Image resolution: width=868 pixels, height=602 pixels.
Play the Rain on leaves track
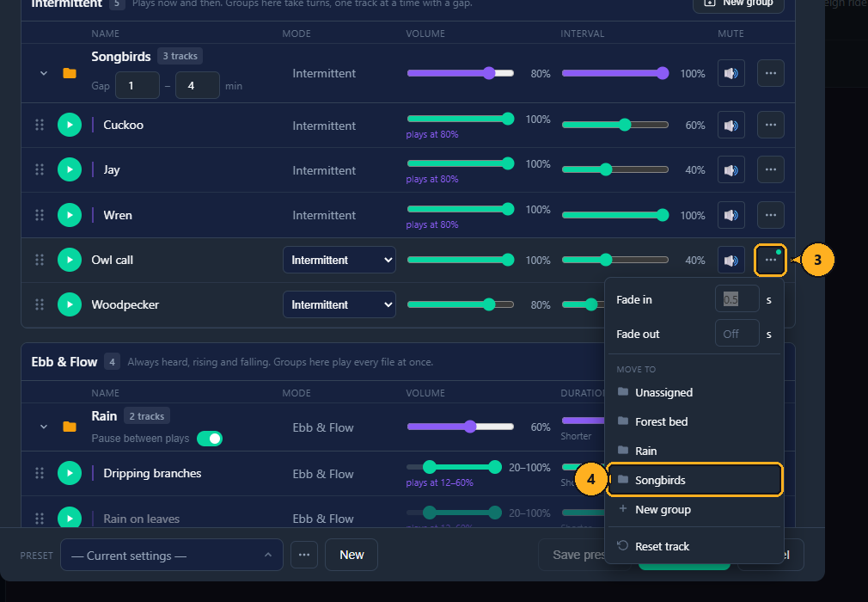click(x=70, y=519)
